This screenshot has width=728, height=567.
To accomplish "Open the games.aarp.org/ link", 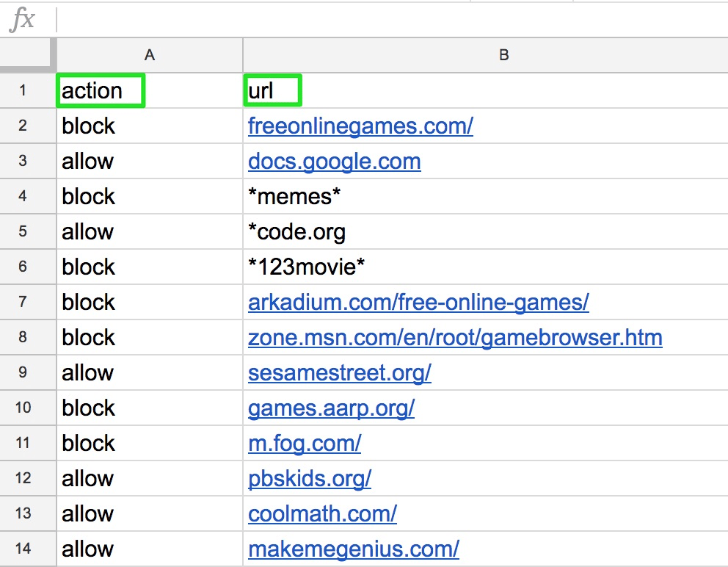I will coord(331,408).
